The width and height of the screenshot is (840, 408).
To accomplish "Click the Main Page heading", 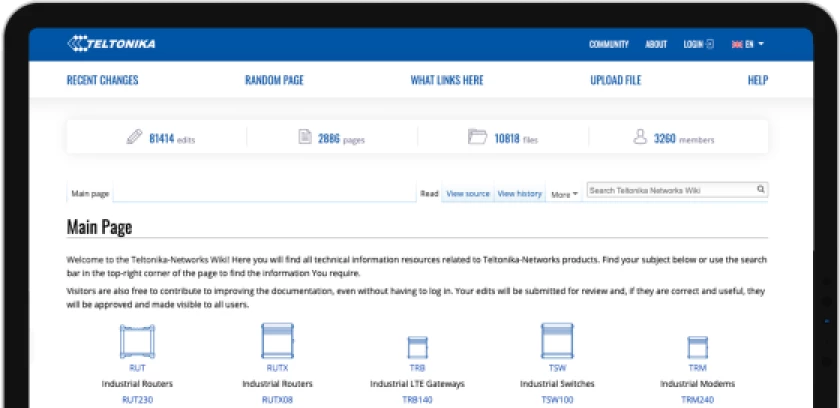I will [x=99, y=227].
